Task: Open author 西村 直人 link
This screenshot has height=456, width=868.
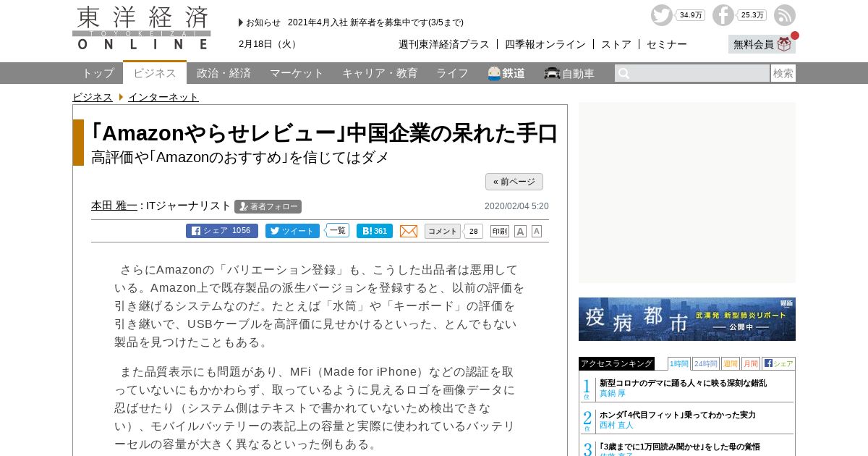Action: point(616,426)
